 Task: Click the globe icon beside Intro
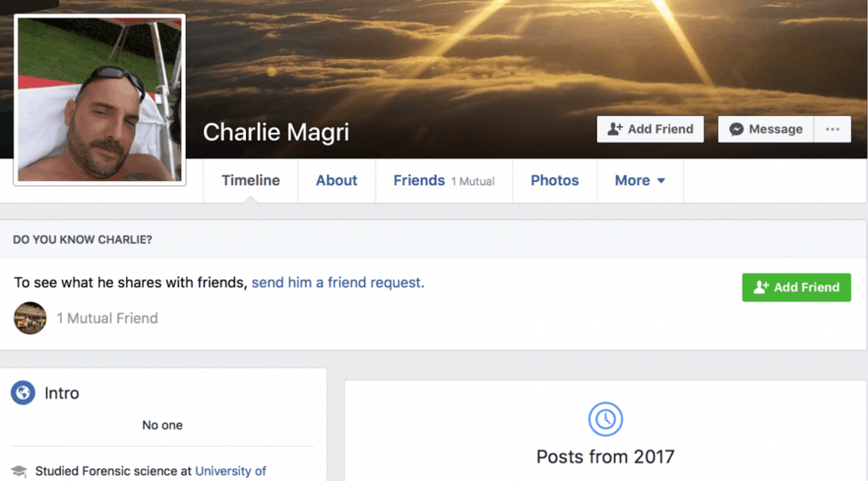point(23,393)
